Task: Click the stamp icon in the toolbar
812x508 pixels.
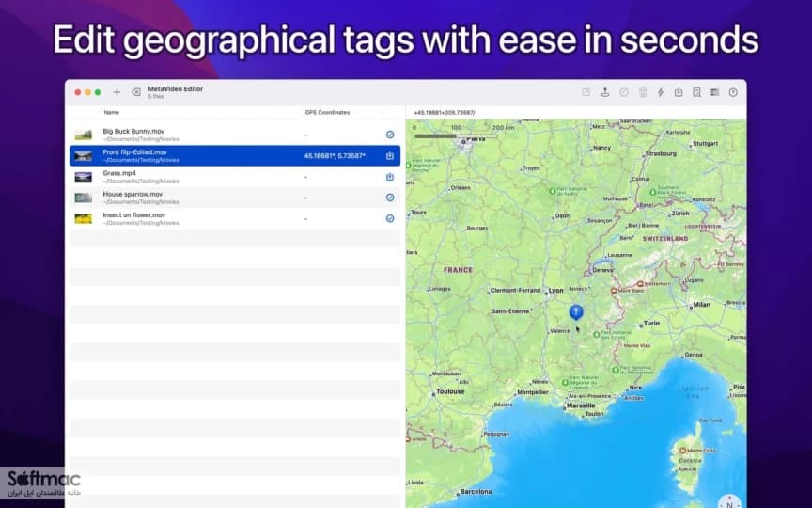Action: [x=605, y=92]
